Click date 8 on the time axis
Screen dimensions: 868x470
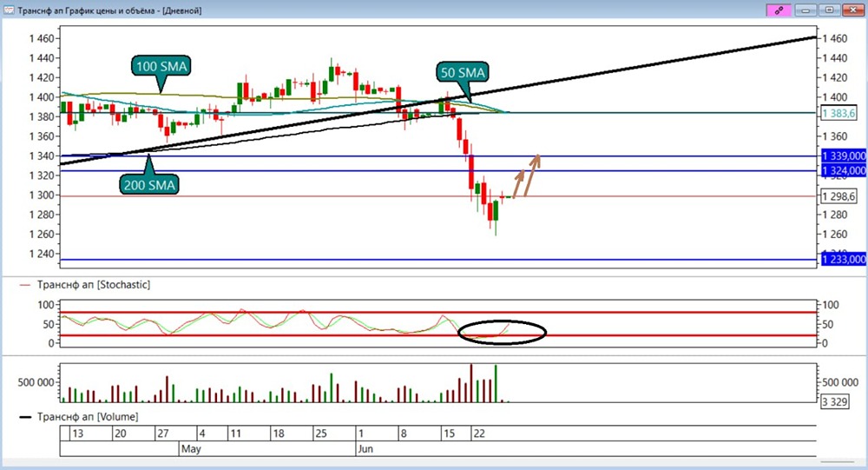pyautogui.click(x=404, y=434)
